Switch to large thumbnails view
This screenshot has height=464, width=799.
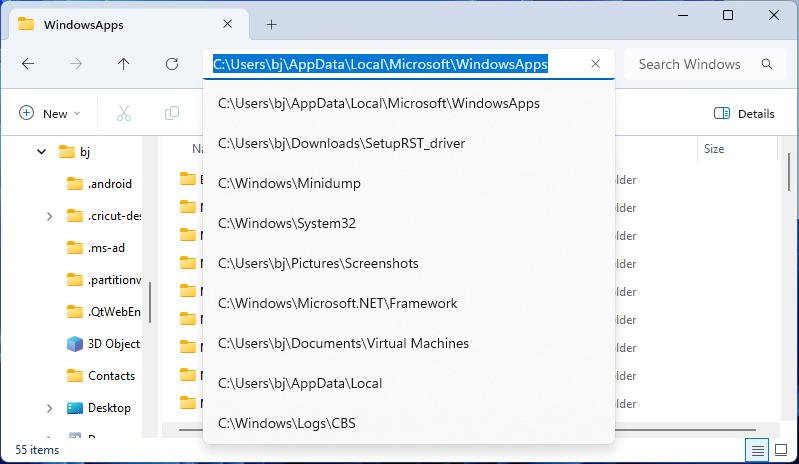click(781, 450)
